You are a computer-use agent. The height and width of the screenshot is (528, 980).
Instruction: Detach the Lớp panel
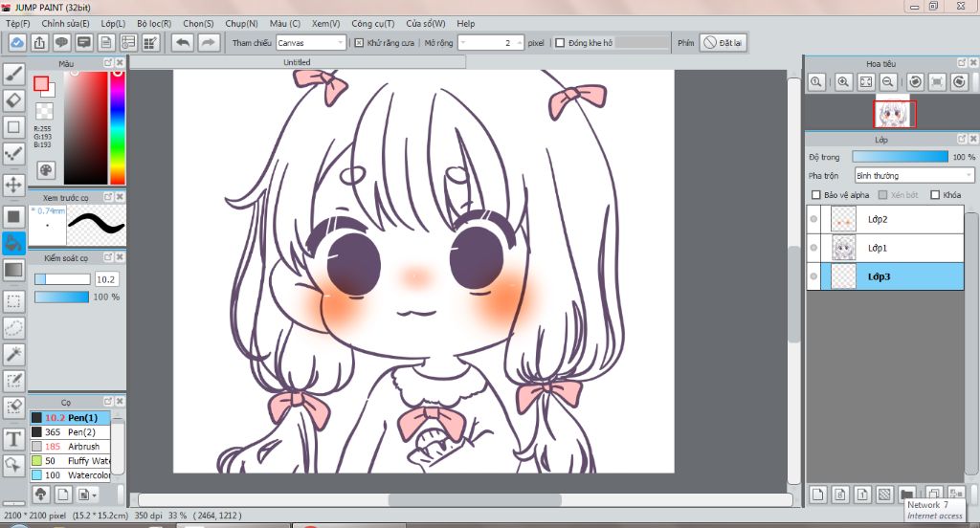(x=962, y=139)
